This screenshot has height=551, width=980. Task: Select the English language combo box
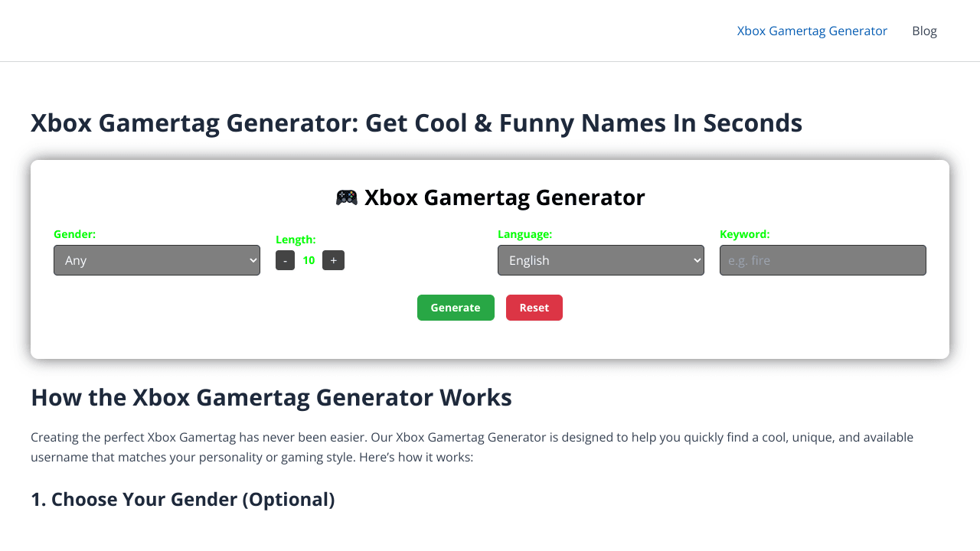tap(600, 260)
